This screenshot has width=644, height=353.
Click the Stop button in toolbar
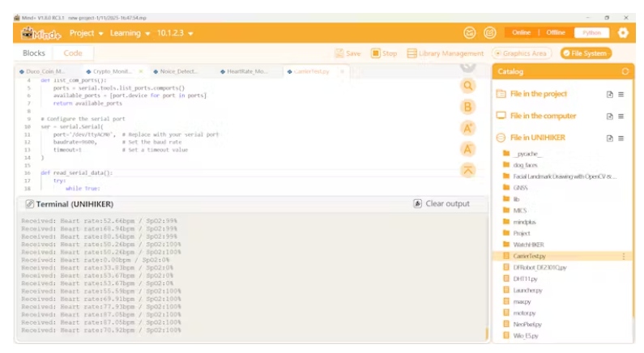click(x=384, y=53)
